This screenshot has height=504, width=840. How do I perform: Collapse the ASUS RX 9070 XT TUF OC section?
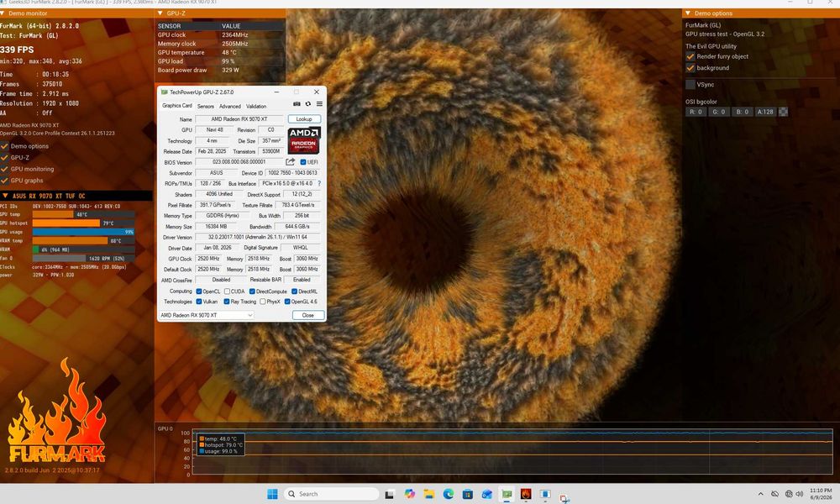click(5, 196)
